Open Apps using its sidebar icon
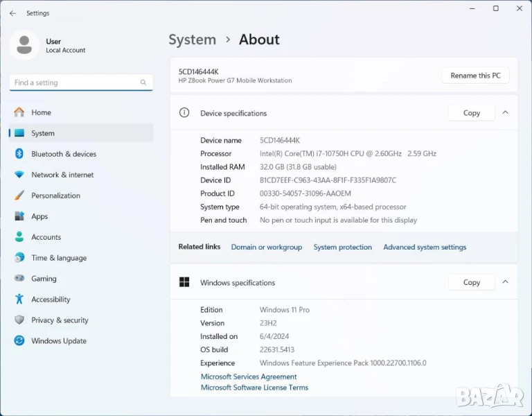The height and width of the screenshot is (416, 532). pyautogui.click(x=19, y=216)
